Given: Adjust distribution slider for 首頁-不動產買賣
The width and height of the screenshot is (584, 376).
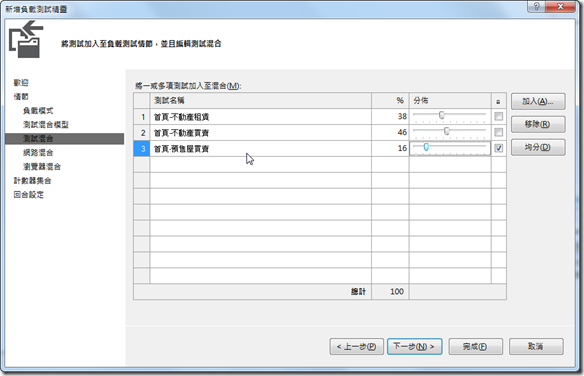Looking at the screenshot, I should 447,131.
